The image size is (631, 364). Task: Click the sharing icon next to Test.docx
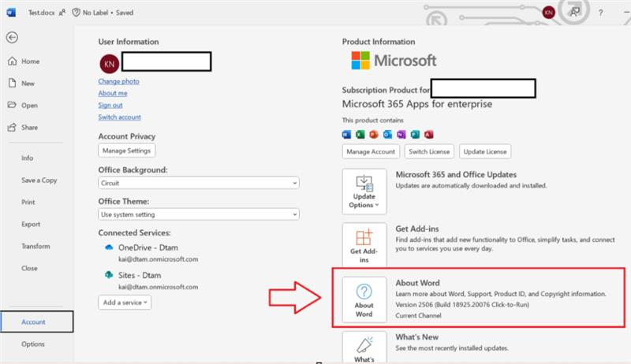pos(62,13)
